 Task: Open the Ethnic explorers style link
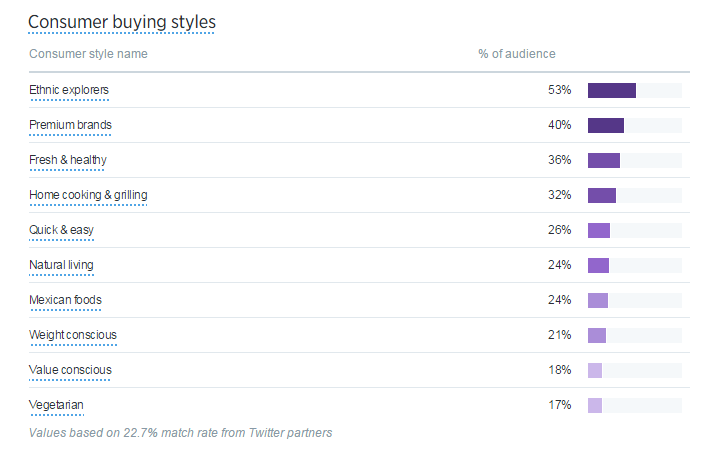[x=69, y=90]
